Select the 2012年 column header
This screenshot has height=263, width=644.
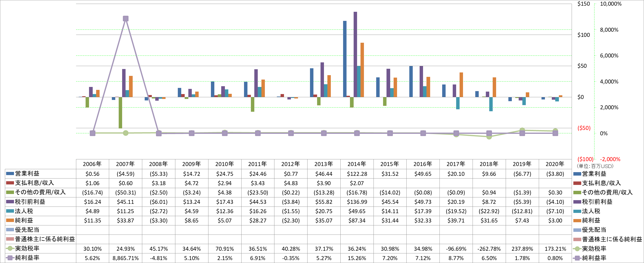(x=291, y=164)
